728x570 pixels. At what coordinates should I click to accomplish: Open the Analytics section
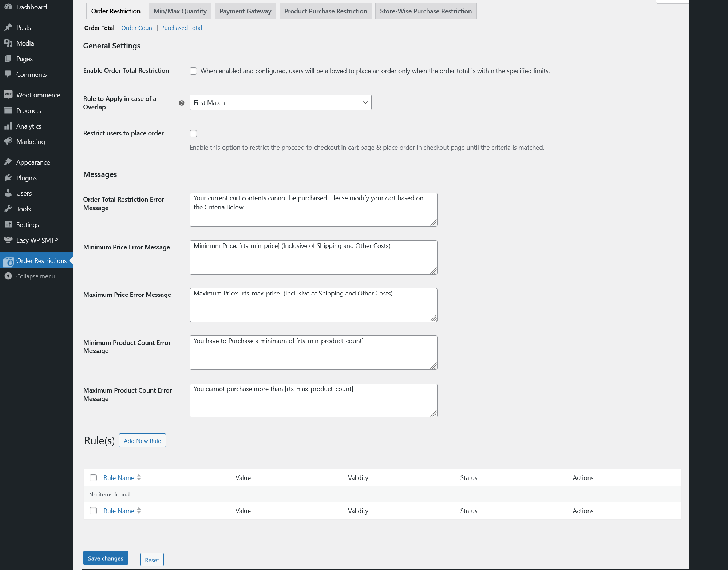(29, 126)
